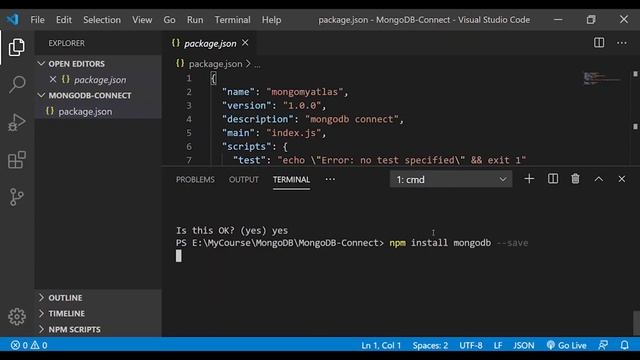The width and height of the screenshot is (640, 360).
Task: Close the terminal panel
Action: tap(621, 179)
